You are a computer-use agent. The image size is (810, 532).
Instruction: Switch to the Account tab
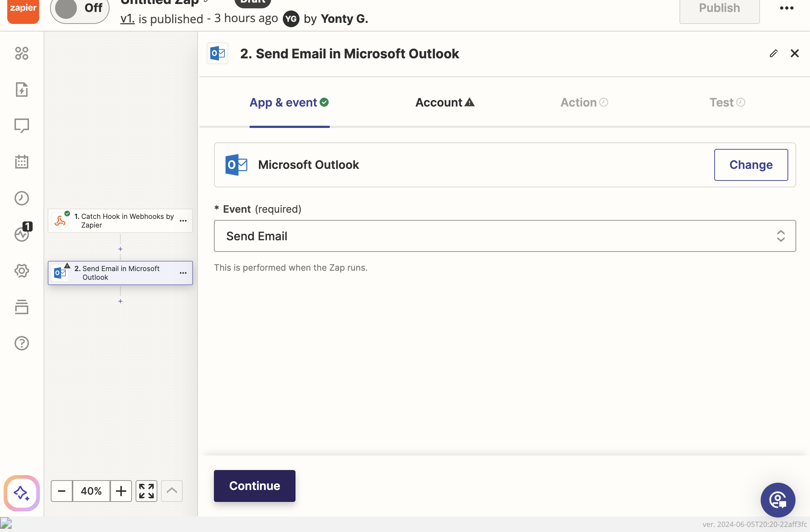click(x=445, y=103)
